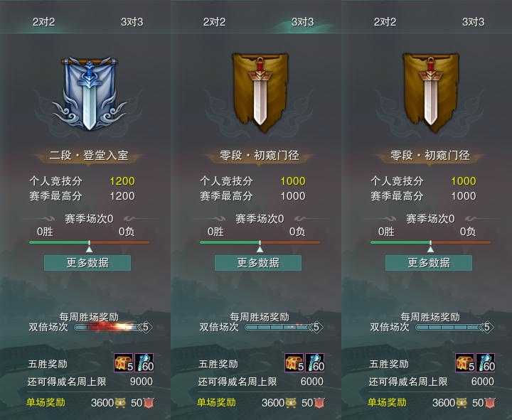
Task: Click the yellow 1200 personal arena score
Action: coord(122,181)
